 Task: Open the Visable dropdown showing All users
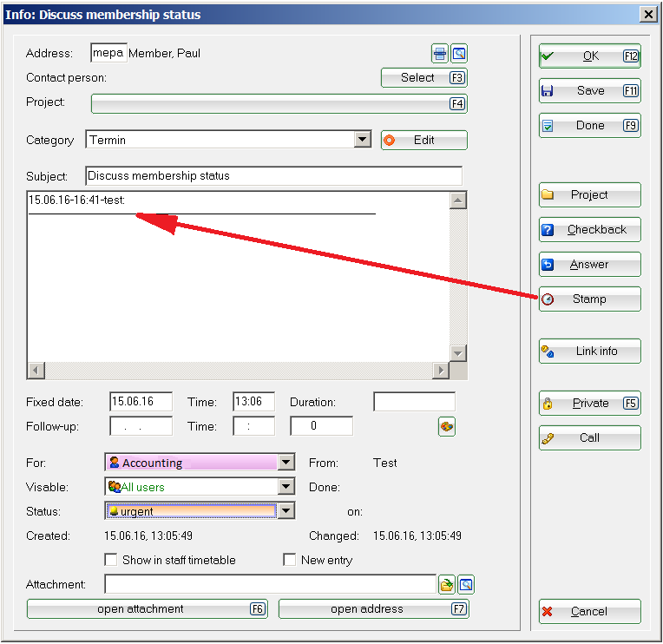click(x=286, y=488)
